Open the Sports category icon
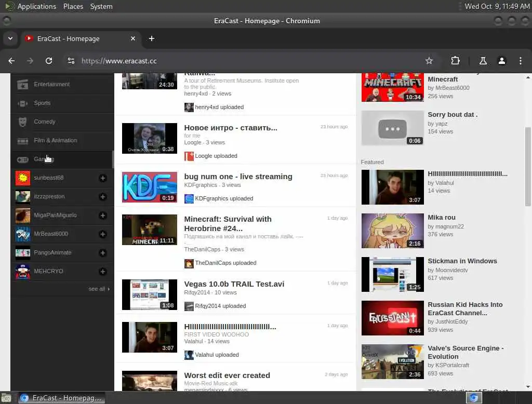532x404 pixels. tap(23, 103)
